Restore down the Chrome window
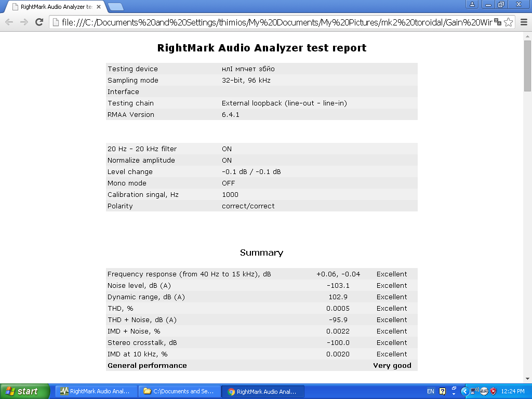 point(501,4)
